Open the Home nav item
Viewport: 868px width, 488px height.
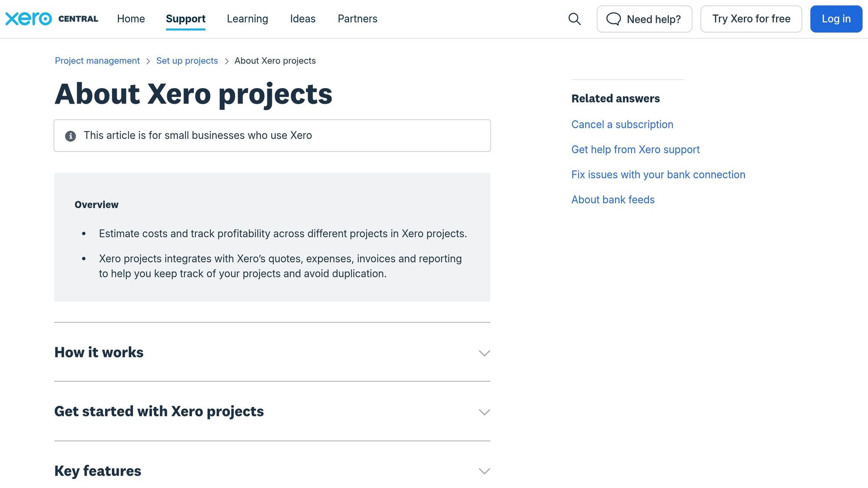(x=131, y=19)
